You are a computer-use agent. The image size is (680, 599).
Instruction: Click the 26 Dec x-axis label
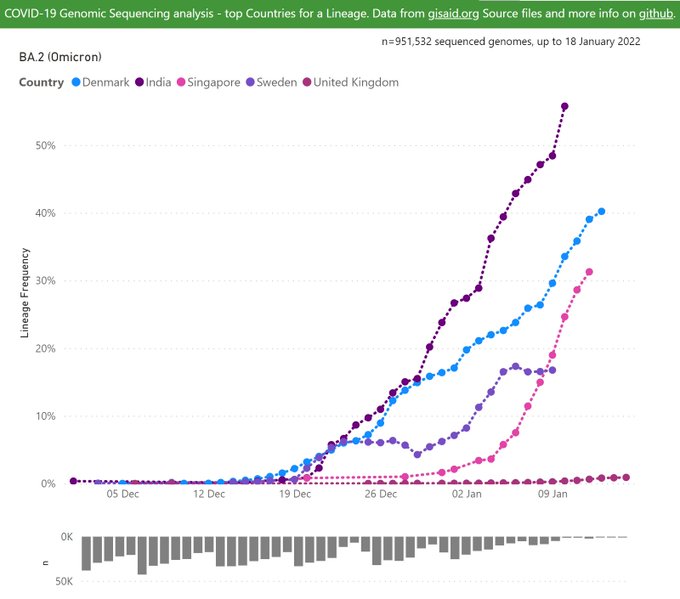coord(381,493)
